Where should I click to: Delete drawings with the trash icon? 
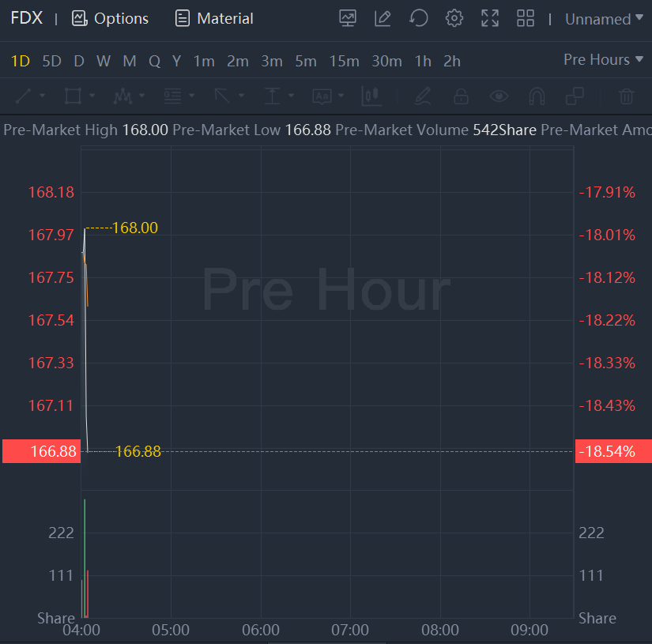pos(626,96)
